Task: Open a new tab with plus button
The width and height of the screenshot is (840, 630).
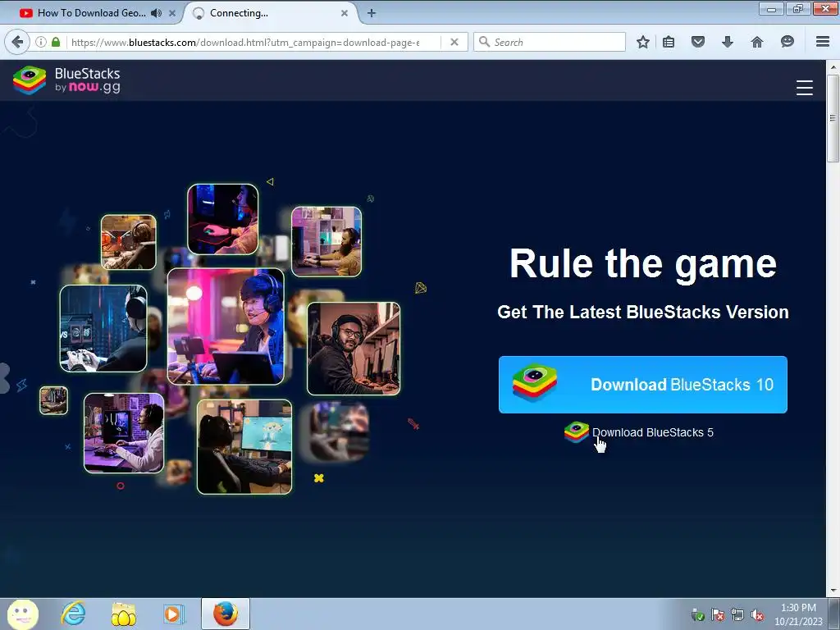Action: pyautogui.click(x=372, y=13)
